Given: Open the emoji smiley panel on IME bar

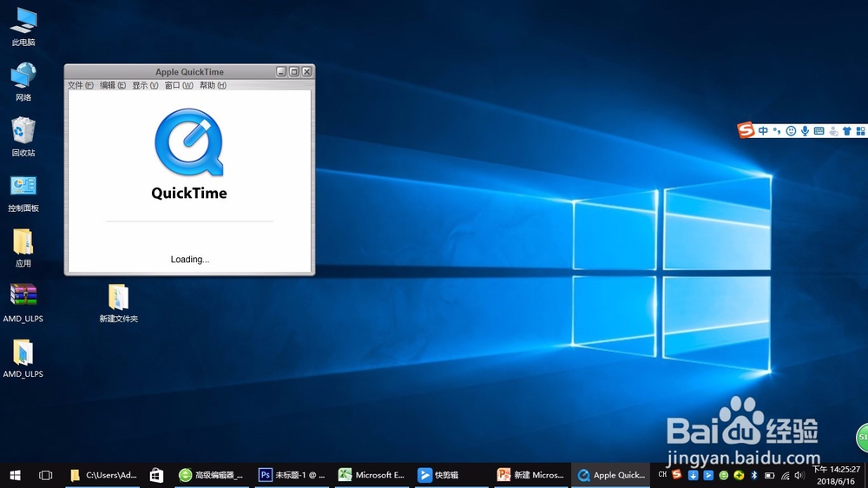Looking at the screenshot, I should coord(791,131).
